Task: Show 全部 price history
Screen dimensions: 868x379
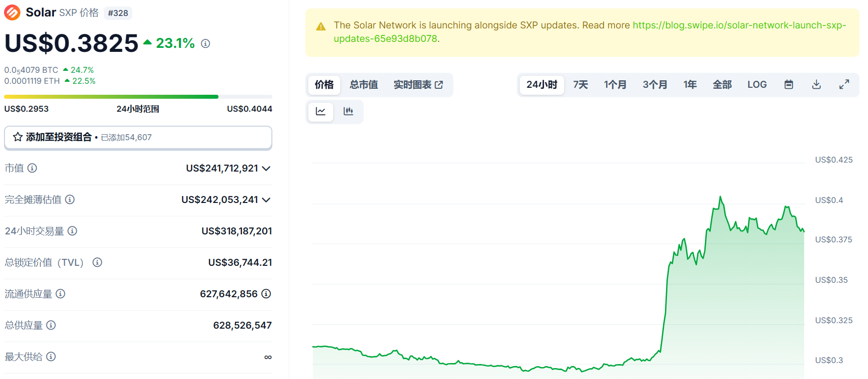Action: point(722,85)
